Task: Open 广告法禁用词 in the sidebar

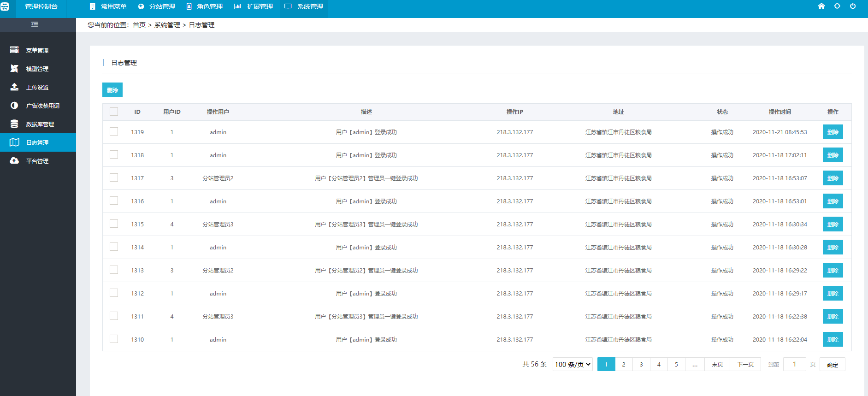Action: tap(42, 106)
